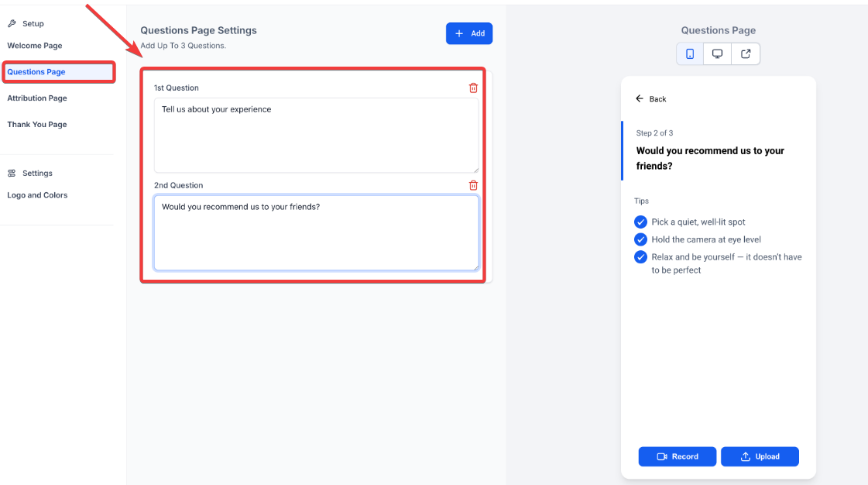Click checkmark beside 'Pick a quiet, well-lit spot'

[x=640, y=222]
